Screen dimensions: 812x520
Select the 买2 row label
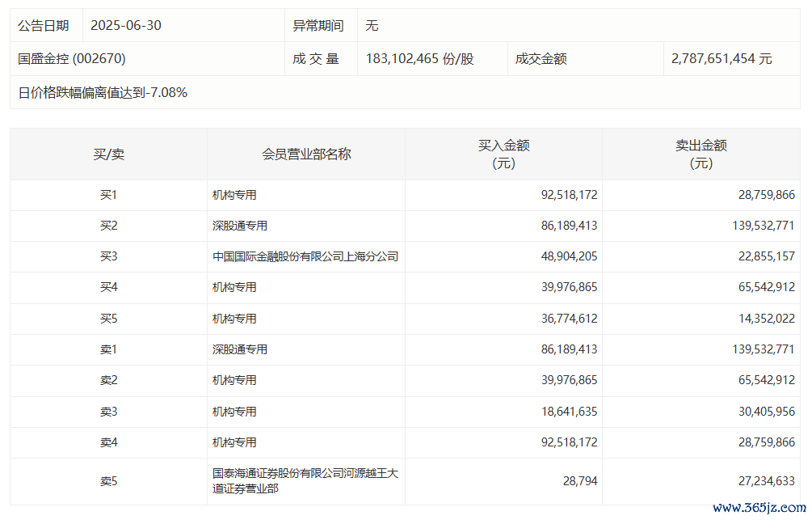coord(109,226)
